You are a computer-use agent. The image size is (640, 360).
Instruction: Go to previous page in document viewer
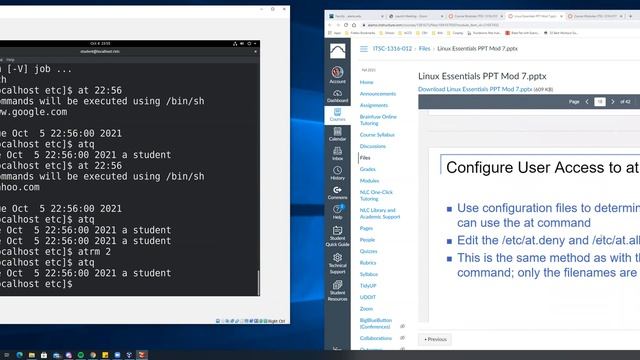[x=587, y=102]
